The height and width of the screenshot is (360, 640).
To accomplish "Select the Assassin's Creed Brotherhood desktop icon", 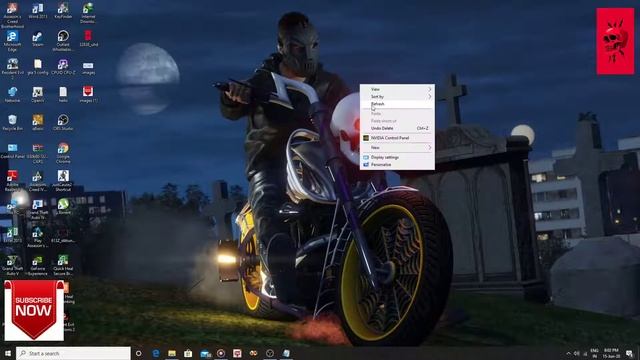I will [12, 15].
